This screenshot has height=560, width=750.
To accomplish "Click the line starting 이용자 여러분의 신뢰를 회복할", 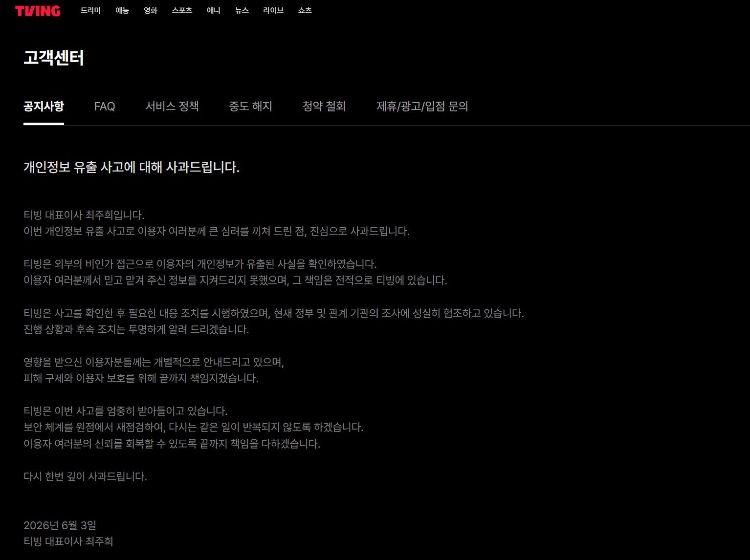I will (x=172, y=444).
